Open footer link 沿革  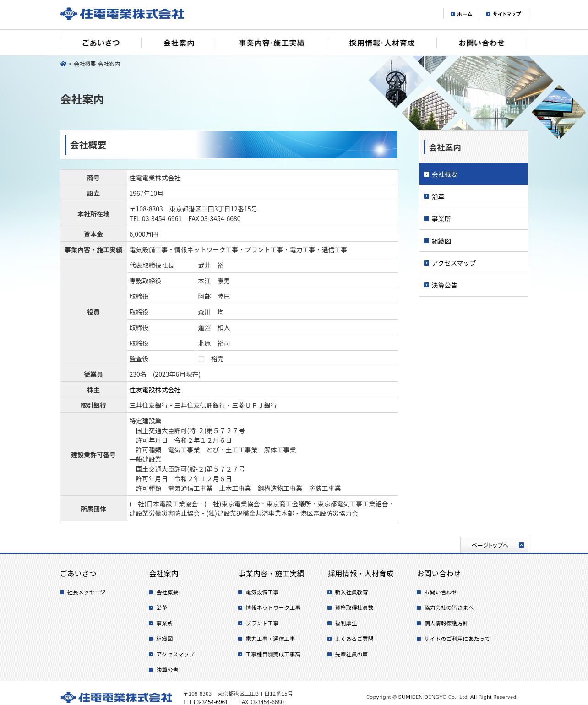tap(162, 608)
